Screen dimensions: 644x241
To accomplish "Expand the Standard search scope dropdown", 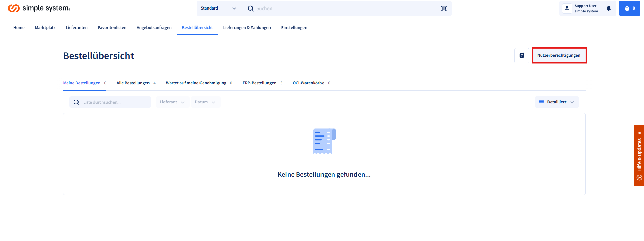I will click(x=218, y=8).
